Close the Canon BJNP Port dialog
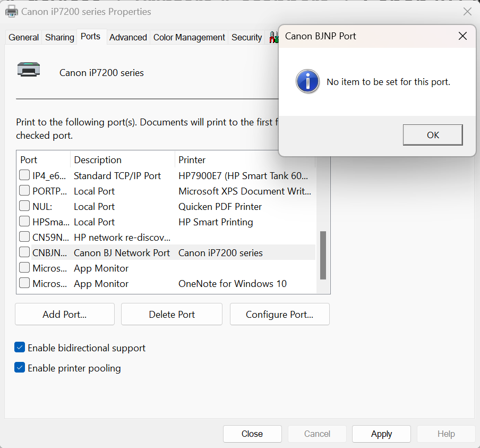This screenshot has height=448, width=480. (x=462, y=36)
